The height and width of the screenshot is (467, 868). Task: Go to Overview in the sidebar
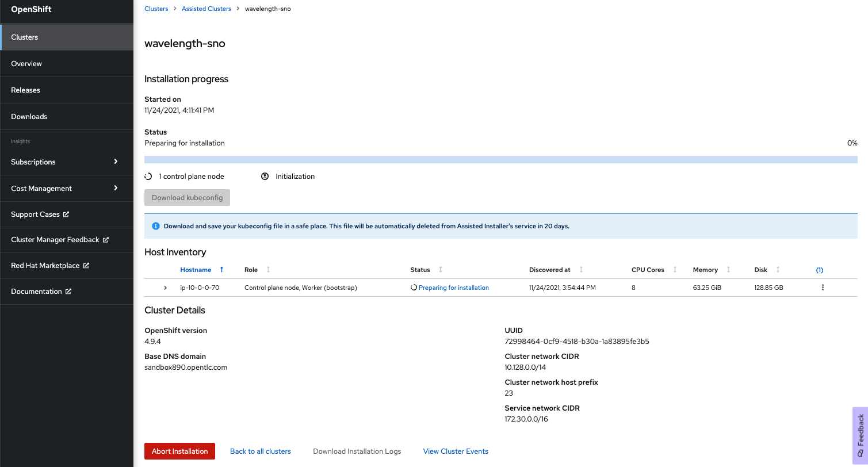click(67, 64)
